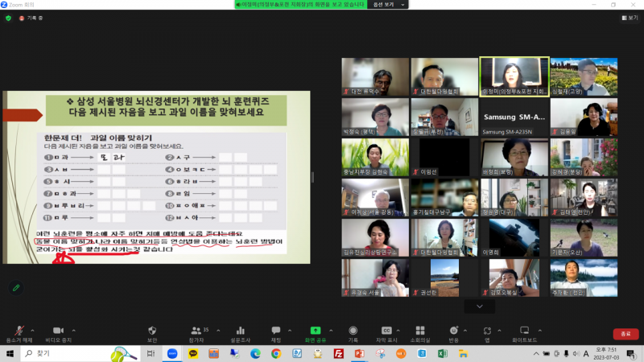Open the Reactions (반응) menu
Viewport: 644px width, 362px height.
[453, 331]
